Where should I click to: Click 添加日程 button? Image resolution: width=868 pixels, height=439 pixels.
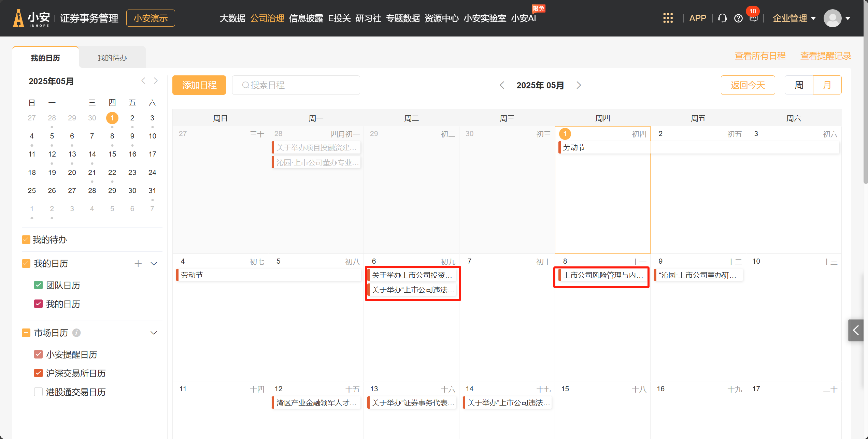(199, 85)
